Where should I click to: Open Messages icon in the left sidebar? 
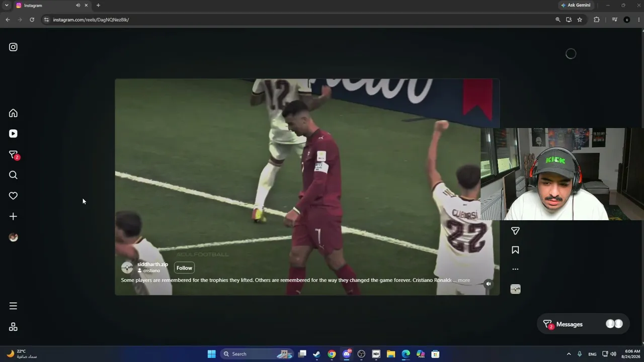tap(14, 155)
